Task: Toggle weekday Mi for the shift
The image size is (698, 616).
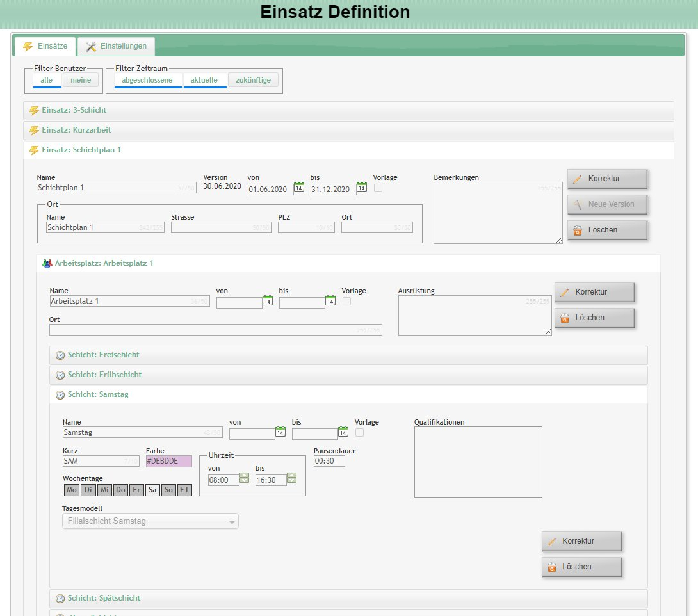Action: tap(104, 490)
